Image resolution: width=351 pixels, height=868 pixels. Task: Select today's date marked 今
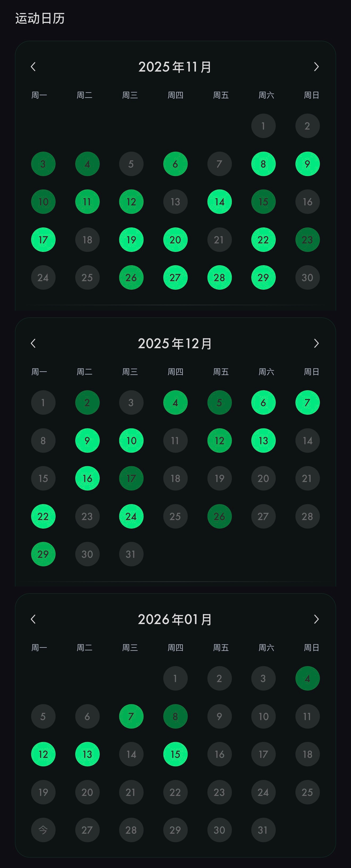[43, 830]
